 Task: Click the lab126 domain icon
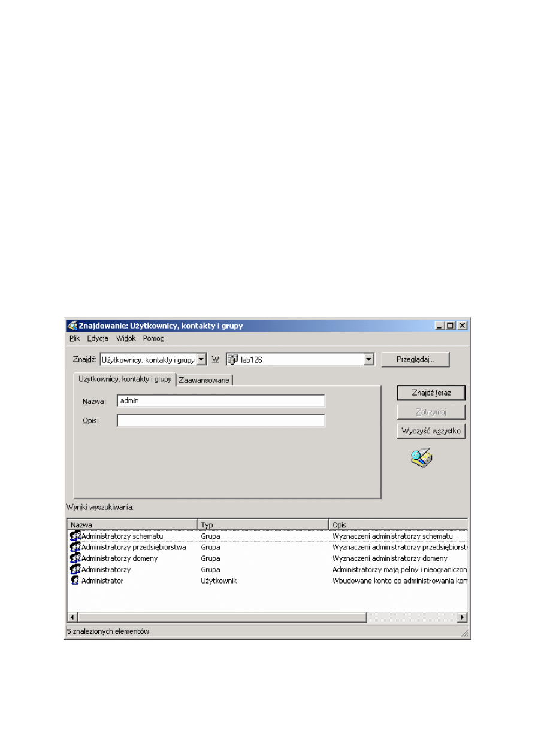click(x=232, y=360)
